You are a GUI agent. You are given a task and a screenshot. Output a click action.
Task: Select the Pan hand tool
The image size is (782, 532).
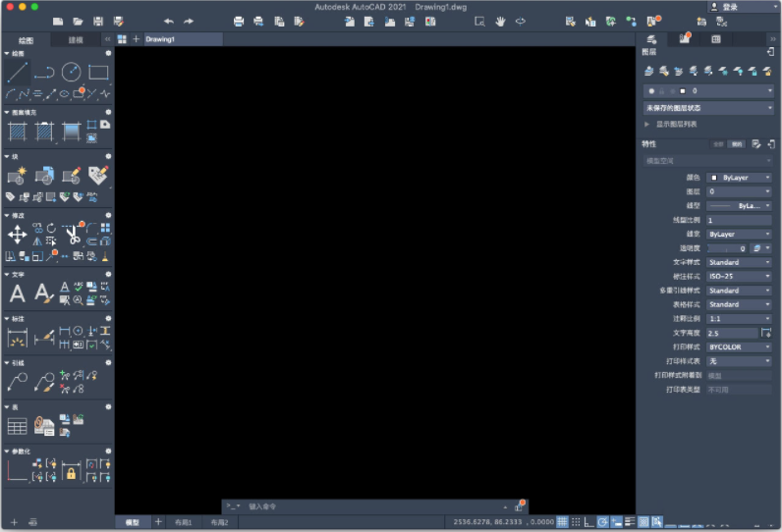[x=500, y=22]
